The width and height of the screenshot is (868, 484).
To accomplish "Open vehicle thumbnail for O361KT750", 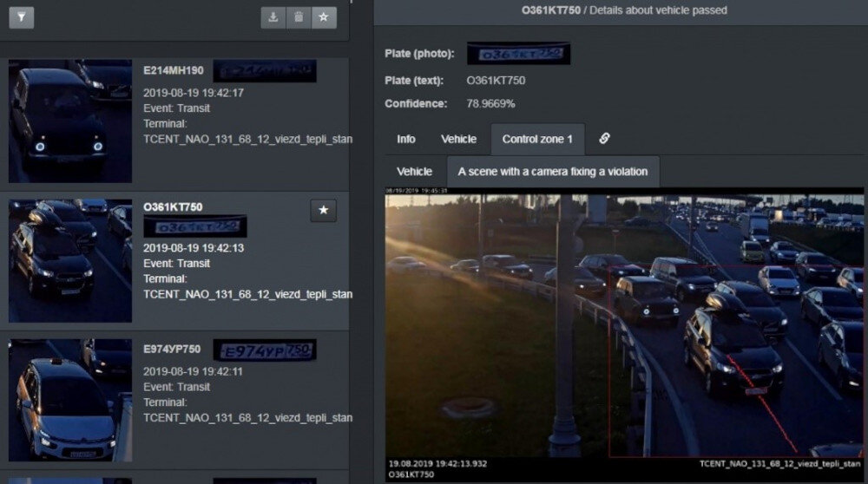I will (x=70, y=260).
